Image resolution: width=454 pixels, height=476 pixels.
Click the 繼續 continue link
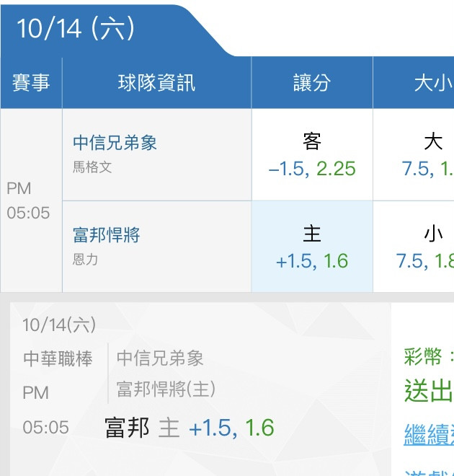pos(429,435)
